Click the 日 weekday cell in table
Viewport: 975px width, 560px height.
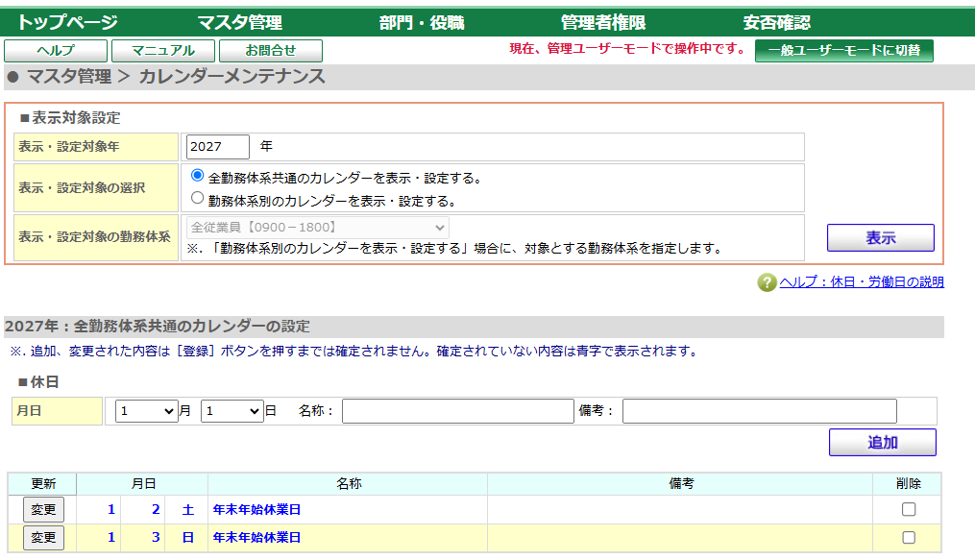pos(187,538)
